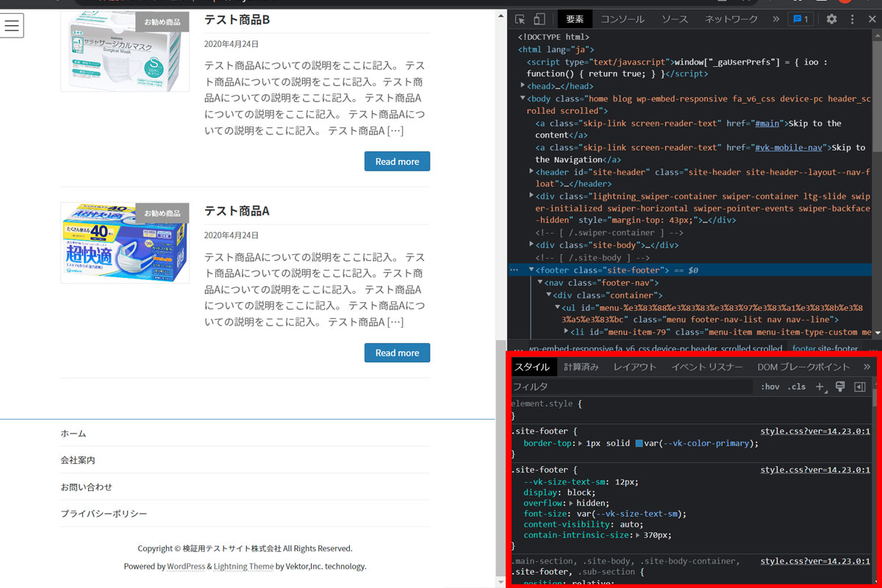Open the テスト商品A title link
Screen dimensions: 882x588
[237, 211]
